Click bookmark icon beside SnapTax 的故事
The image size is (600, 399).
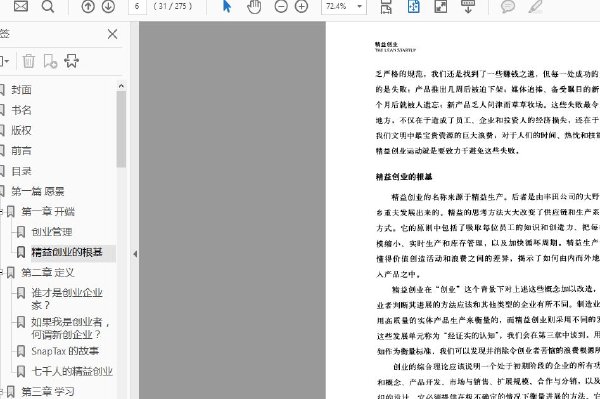click(x=21, y=351)
